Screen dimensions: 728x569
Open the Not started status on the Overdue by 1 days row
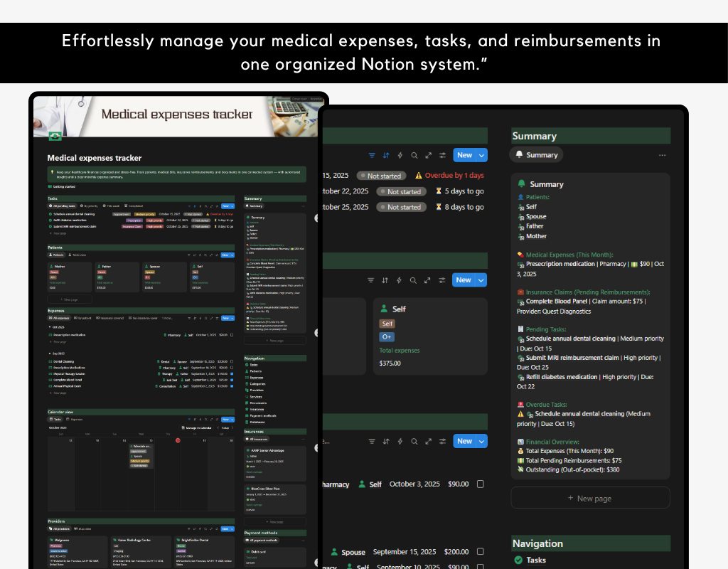point(381,176)
